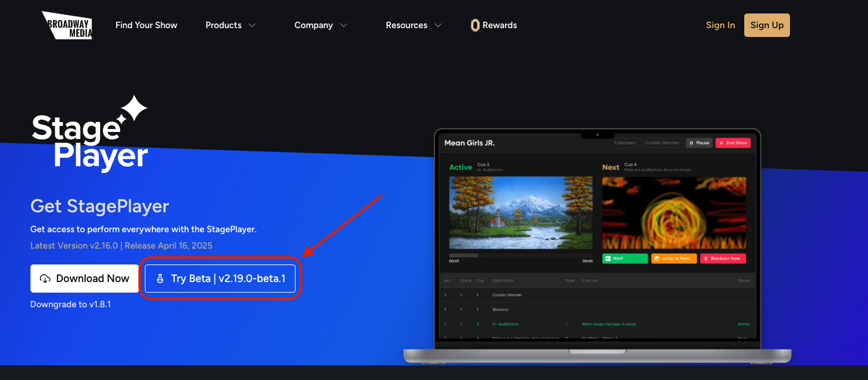Pause the show in the laptop preview
Viewport: 868px width, 380px height.
(x=699, y=142)
